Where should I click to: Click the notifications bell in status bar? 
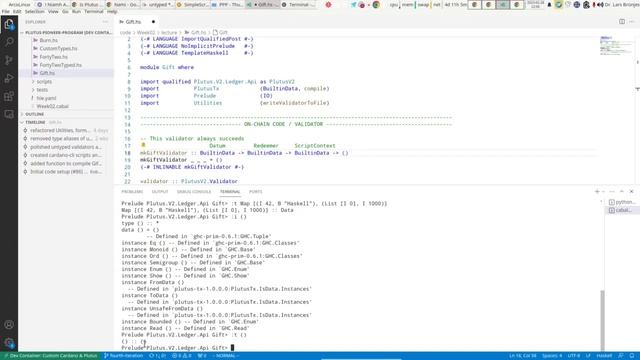tap(632, 356)
